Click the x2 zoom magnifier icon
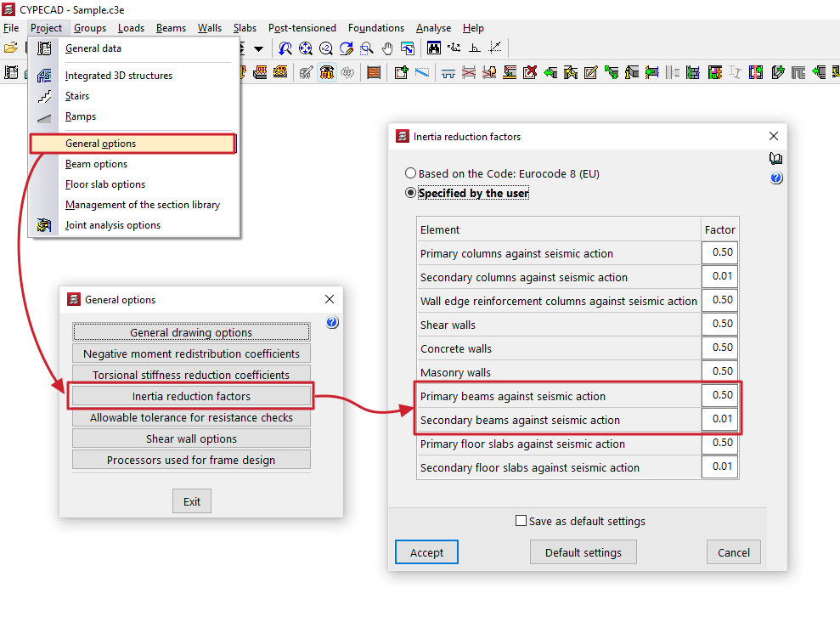 click(325, 48)
